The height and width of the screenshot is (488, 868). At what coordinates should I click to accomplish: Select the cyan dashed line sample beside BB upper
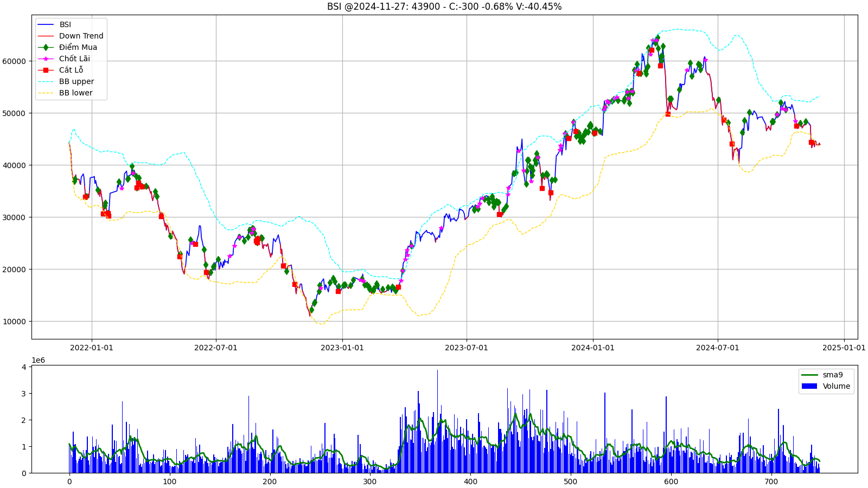tap(46, 81)
